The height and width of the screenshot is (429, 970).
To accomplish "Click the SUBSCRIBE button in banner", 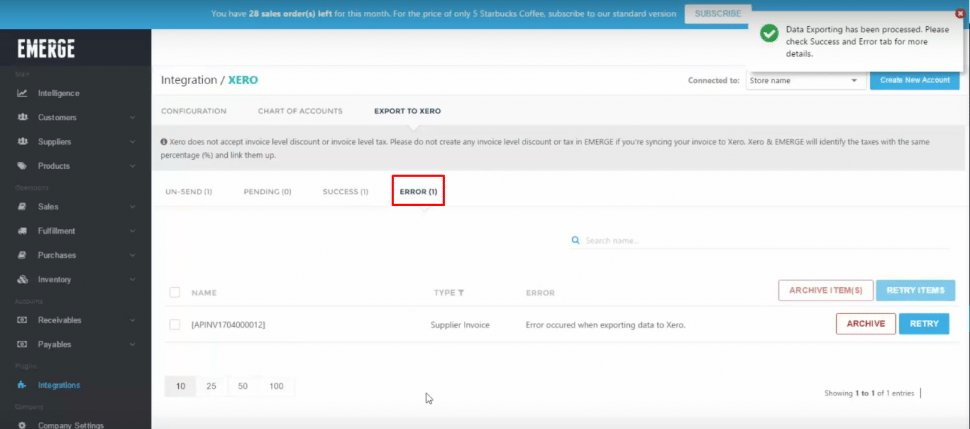I will point(718,14).
